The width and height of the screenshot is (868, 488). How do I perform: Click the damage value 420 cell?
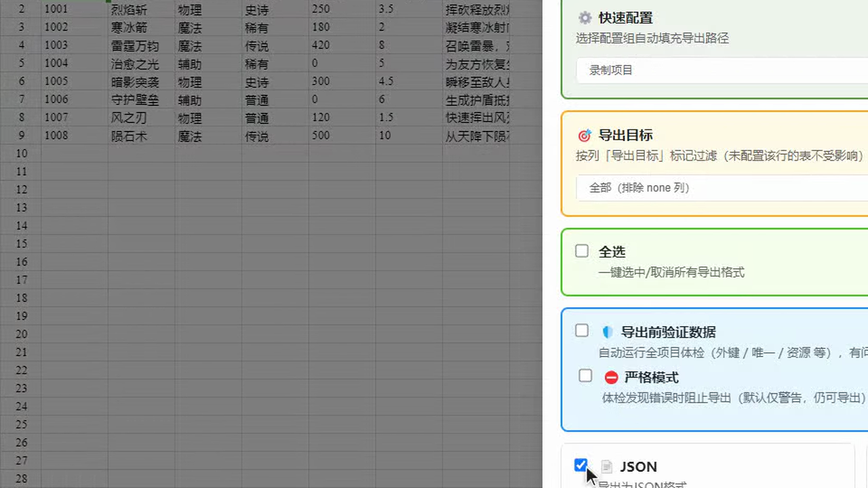click(342, 45)
